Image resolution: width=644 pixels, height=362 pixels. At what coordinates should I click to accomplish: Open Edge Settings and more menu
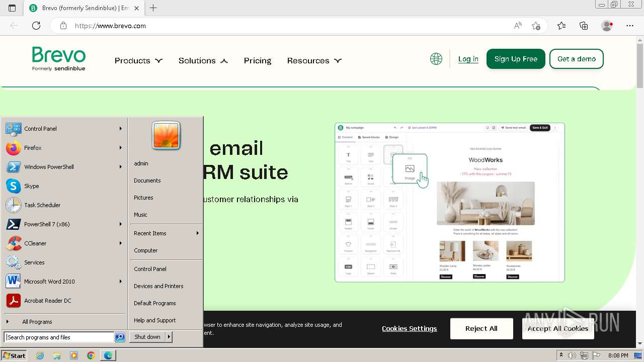pos(630,26)
